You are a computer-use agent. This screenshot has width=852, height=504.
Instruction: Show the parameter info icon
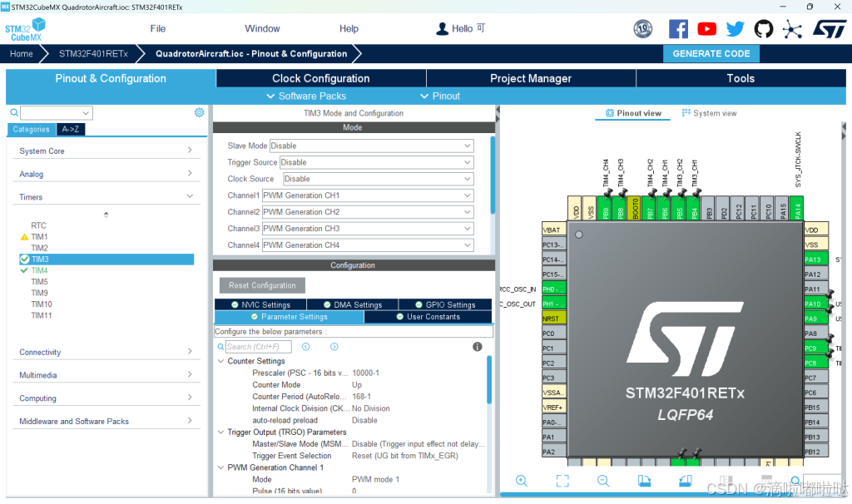coord(477,347)
